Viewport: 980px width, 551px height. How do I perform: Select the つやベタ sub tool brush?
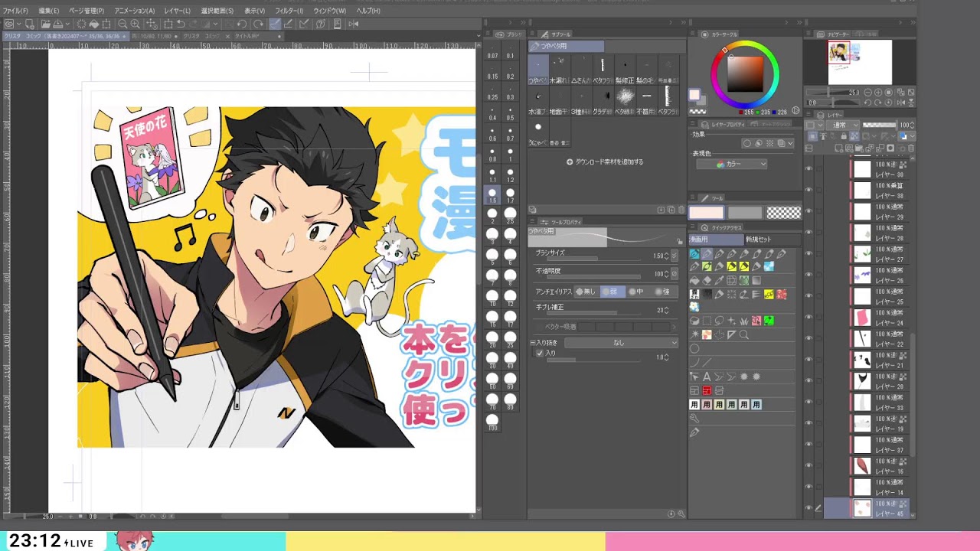[538, 70]
